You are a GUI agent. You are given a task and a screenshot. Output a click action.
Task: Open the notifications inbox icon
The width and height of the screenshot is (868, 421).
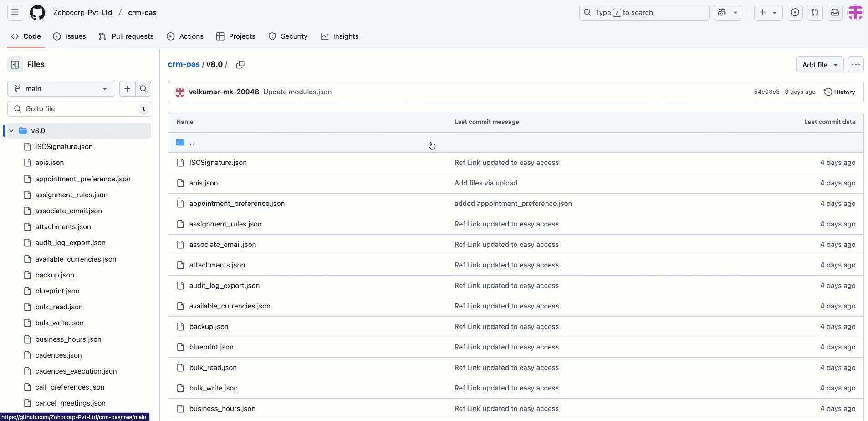click(x=835, y=13)
